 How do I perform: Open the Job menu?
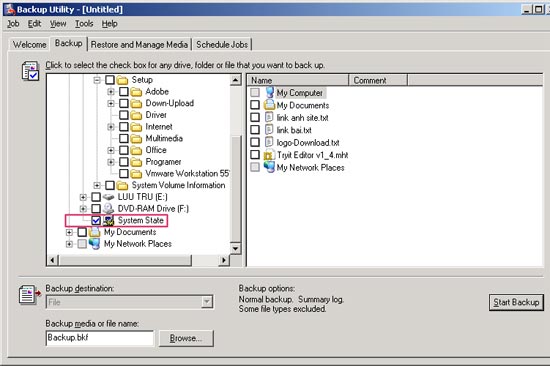tap(13, 24)
